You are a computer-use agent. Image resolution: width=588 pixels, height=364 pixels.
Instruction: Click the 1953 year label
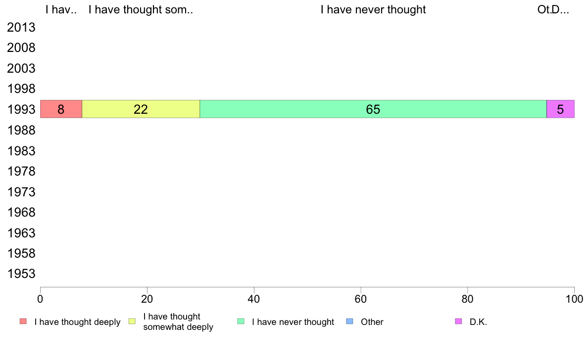point(21,273)
